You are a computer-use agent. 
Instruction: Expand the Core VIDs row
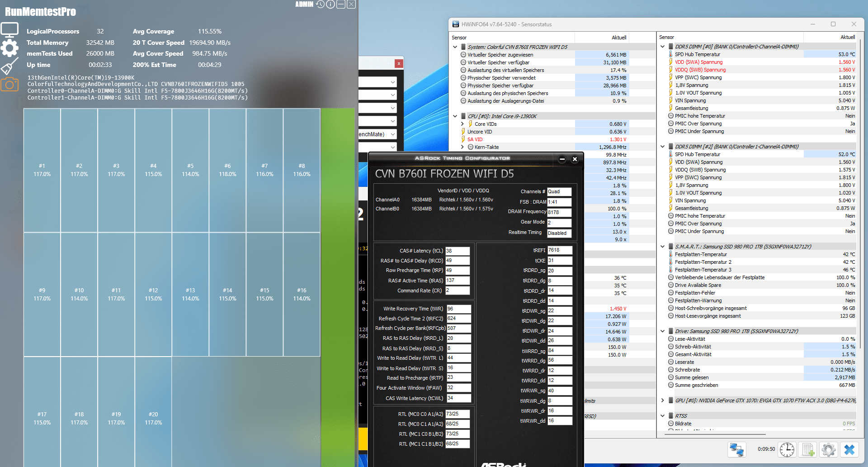462,124
